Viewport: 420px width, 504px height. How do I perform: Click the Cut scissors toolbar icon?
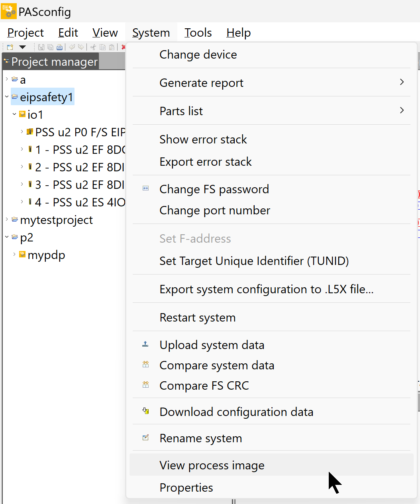[x=93, y=47]
